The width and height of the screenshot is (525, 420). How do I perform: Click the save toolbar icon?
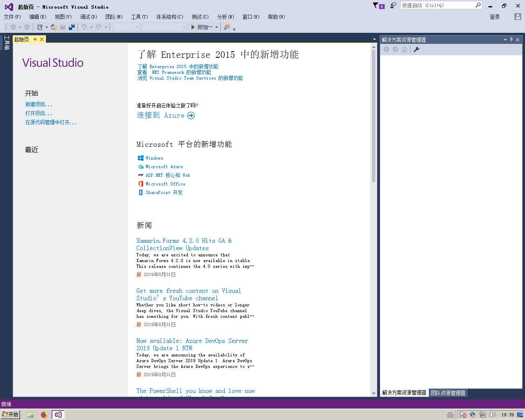(63, 27)
